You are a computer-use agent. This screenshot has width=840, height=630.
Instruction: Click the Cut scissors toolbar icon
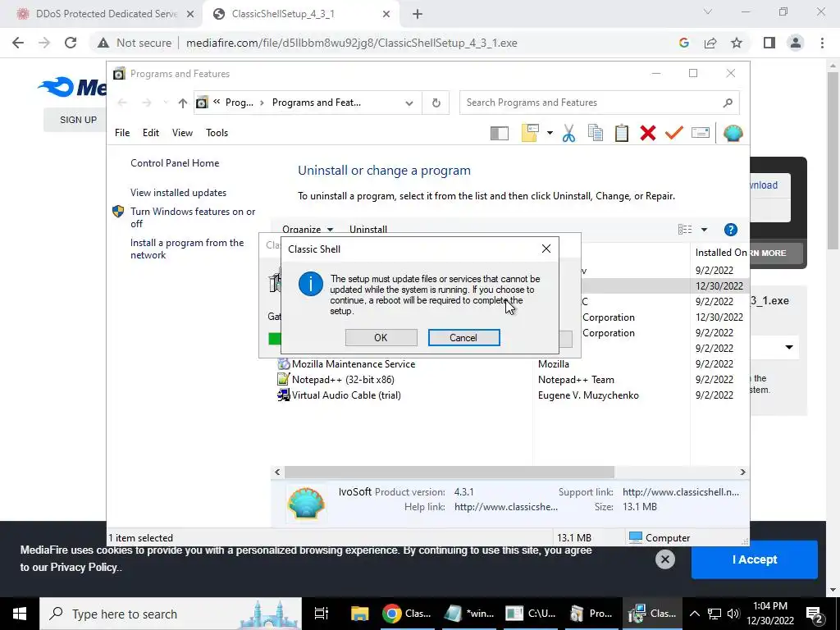tap(568, 133)
